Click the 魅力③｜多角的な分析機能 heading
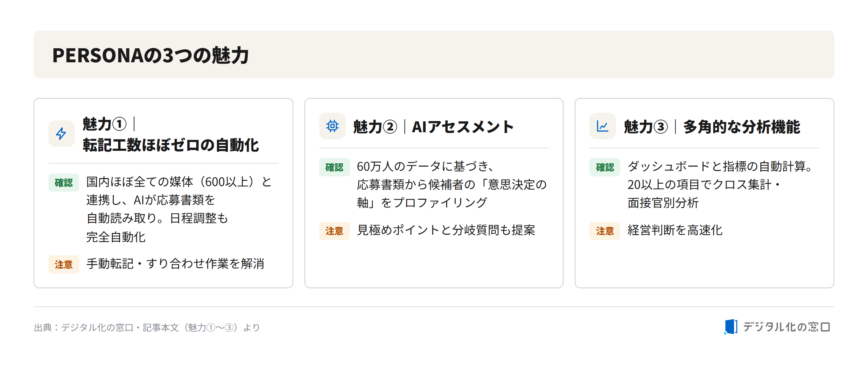Image resolution: width=868 pixels, height=368 pixels. pos(712,127)
